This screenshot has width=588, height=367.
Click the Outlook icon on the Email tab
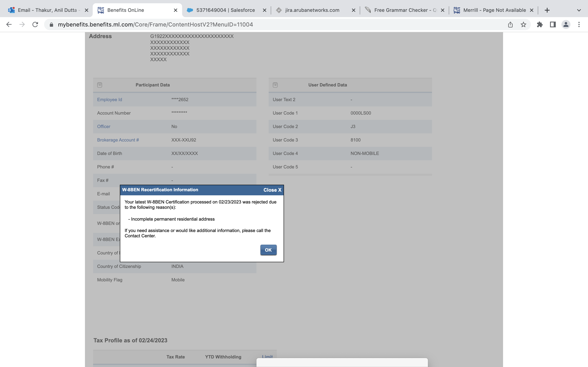click(x=11, y=10)
